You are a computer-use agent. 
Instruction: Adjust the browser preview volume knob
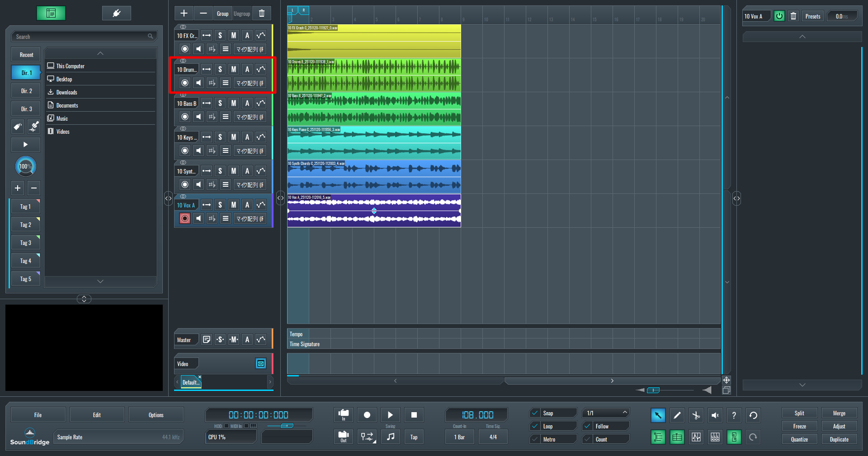(25, 167)
